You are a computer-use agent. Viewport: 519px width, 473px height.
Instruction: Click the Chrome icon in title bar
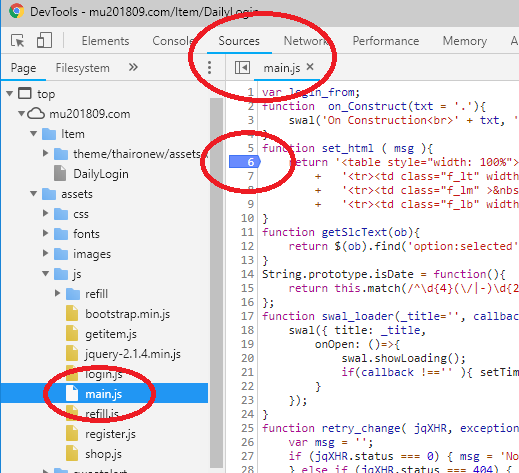(16, 11)
